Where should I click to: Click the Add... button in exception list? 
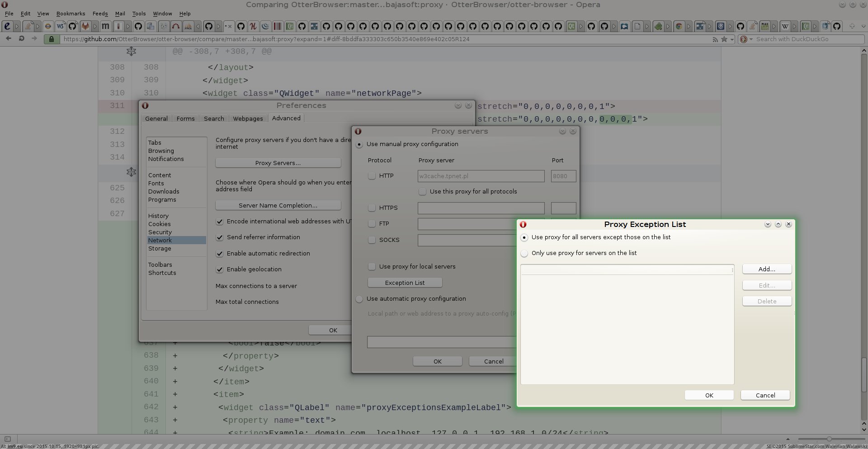click(767, 269)
